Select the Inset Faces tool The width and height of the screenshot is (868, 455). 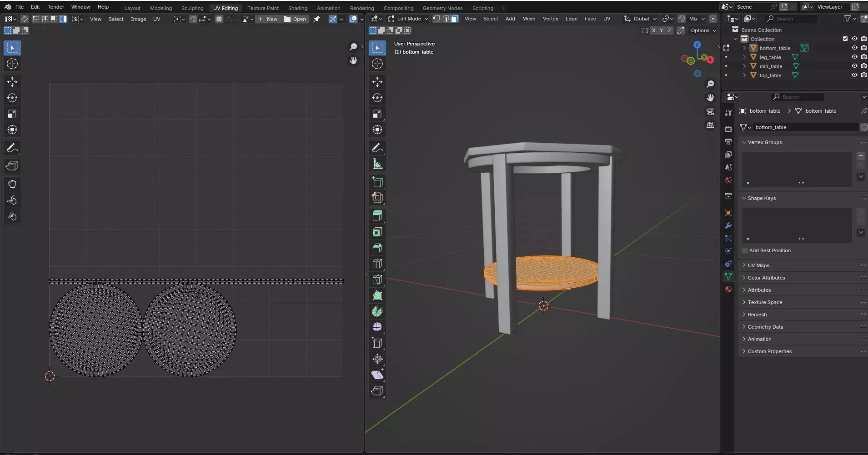coord(377,232)
